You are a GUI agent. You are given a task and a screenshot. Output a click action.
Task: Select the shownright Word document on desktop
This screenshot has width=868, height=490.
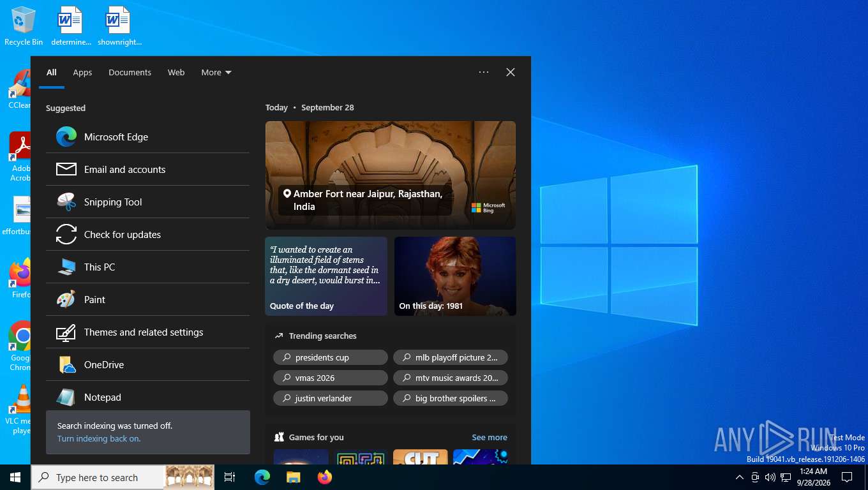pos(119,26)
